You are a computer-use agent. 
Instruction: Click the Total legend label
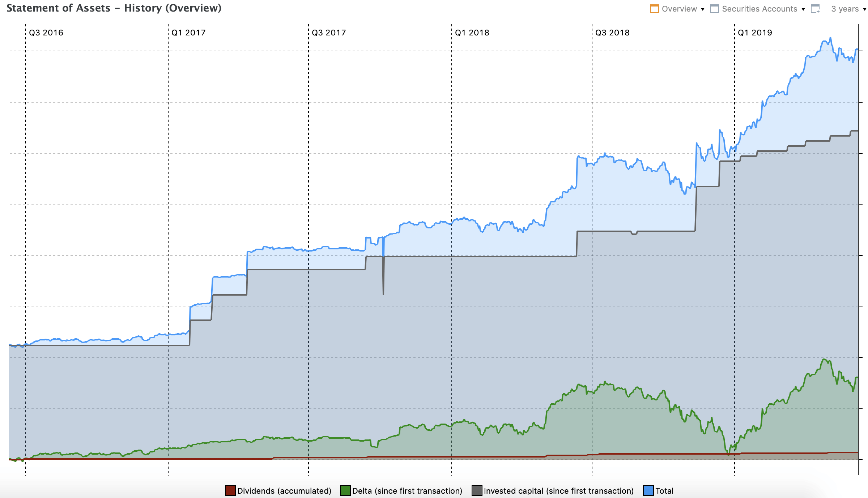664,491
